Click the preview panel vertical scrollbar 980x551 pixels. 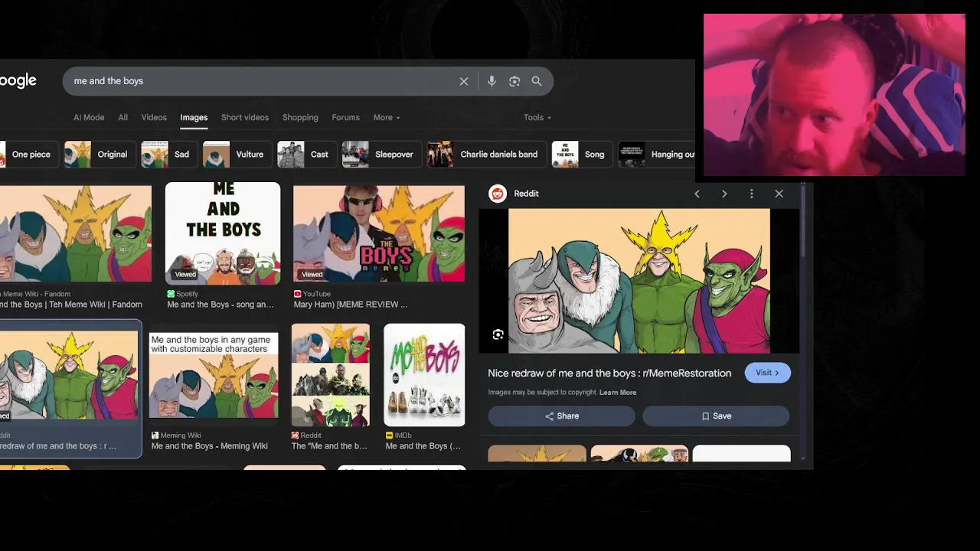(x=802, y=222)
